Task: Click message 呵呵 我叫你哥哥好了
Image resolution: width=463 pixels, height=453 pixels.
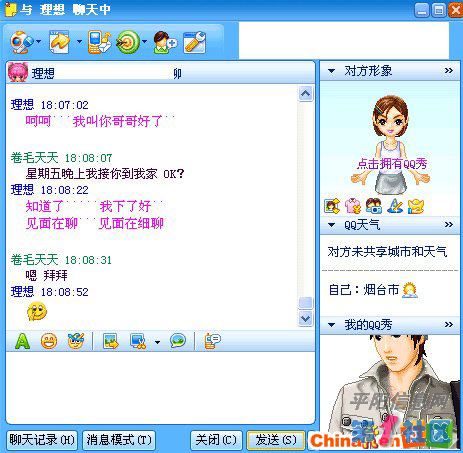Action: pyautogui.click(x=100, y=121)
